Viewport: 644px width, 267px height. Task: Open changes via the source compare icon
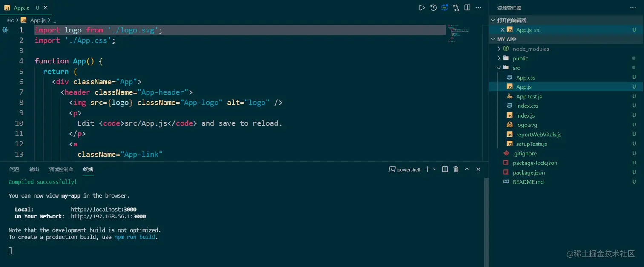[456, 8]
